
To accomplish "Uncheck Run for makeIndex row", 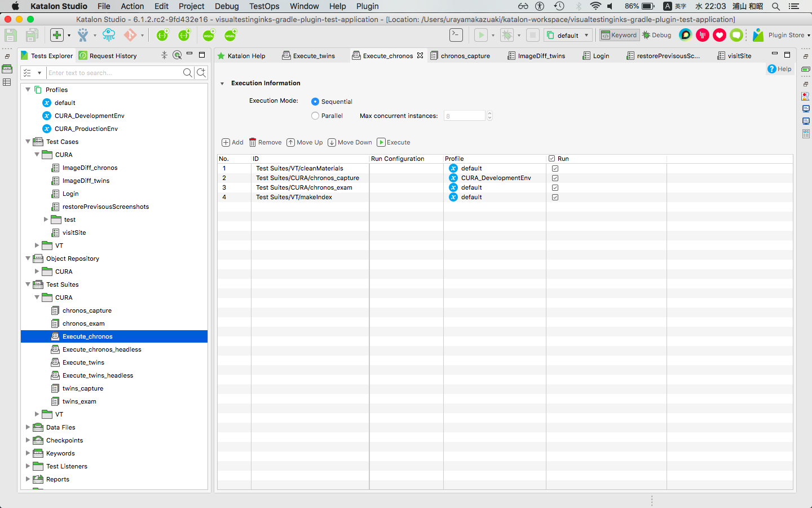I will 555,197.
